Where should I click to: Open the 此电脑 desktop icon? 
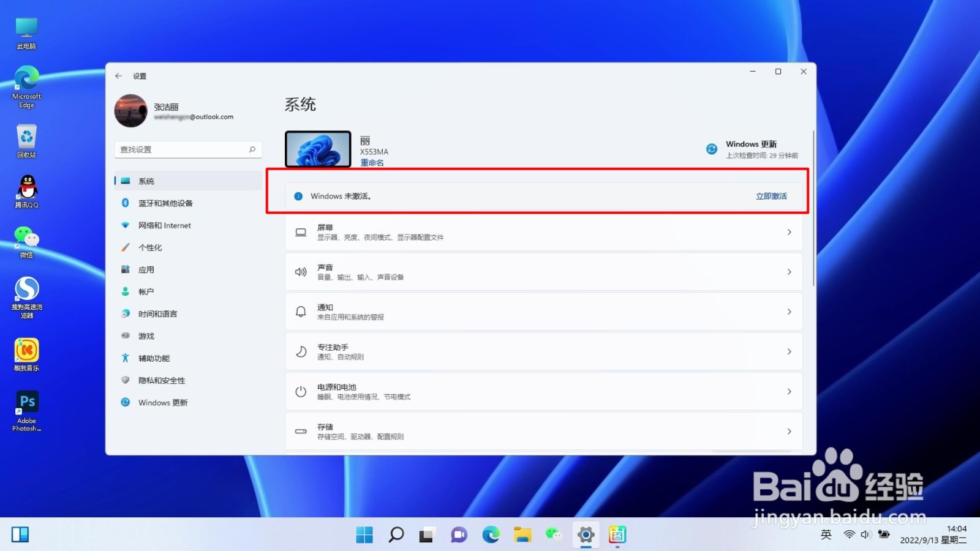pyautogui.click(x=26, y=33)
